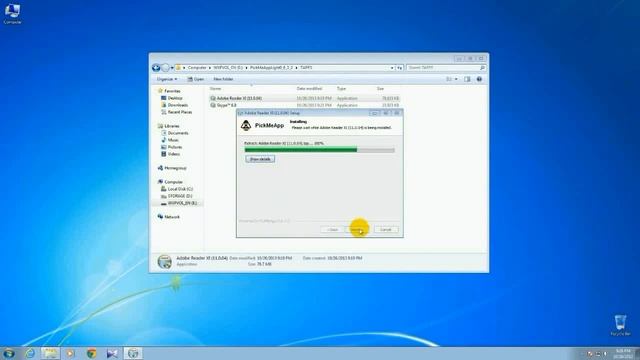Select Favorites in the navigation pane
Viewport: 640px width, 360px height.
click(172, 91)
